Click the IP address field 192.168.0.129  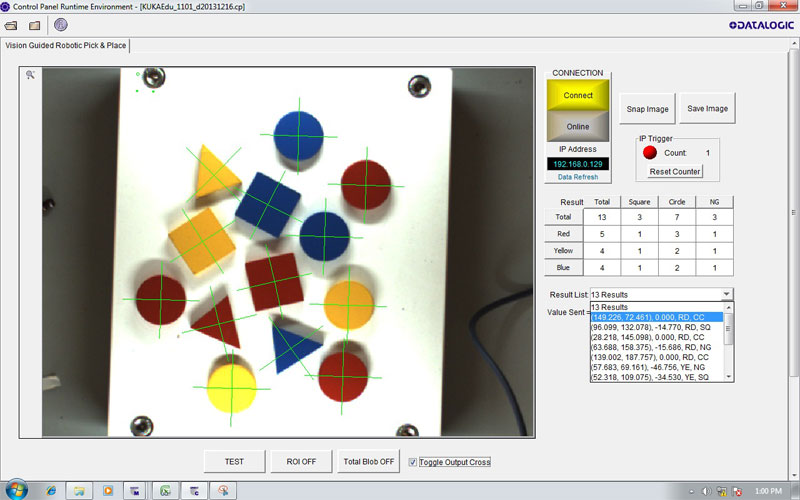point(578,163)
